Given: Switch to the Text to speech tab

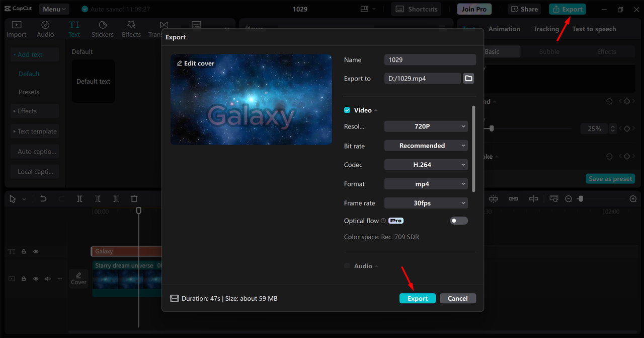Looking at the screenshot, I should pos(594,29).
